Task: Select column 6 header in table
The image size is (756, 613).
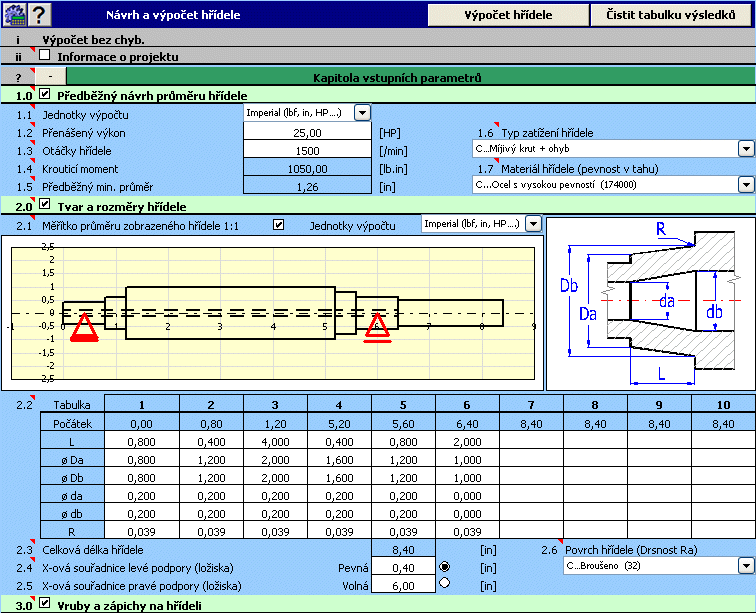Action: tap(467, 404)
